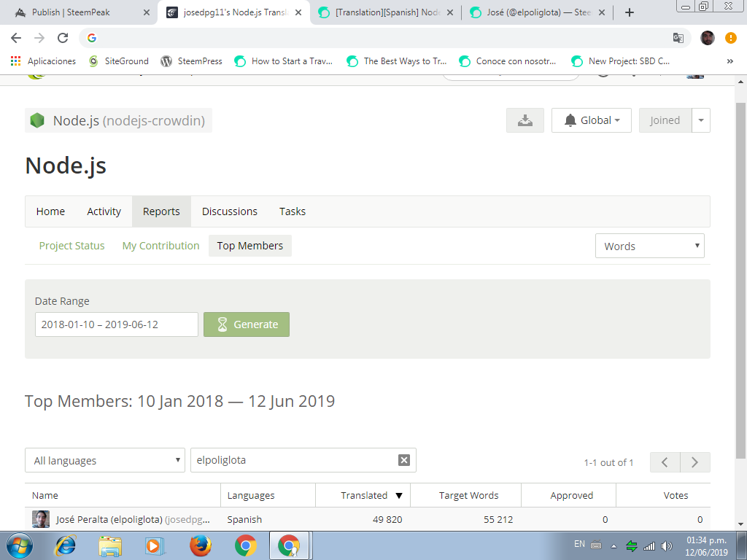Open the Tasks tab

(x=293, y=211)
